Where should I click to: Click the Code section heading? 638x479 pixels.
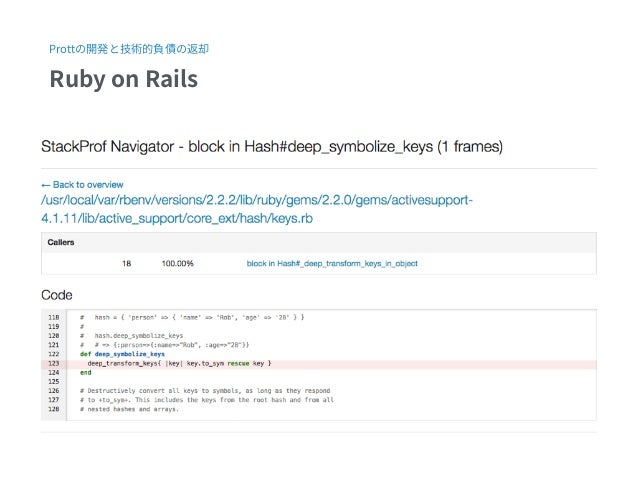tap(57, 295)
